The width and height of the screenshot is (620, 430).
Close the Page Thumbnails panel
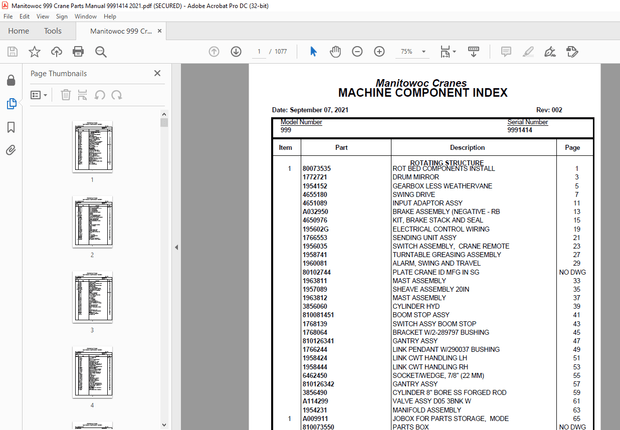(157, 73)
